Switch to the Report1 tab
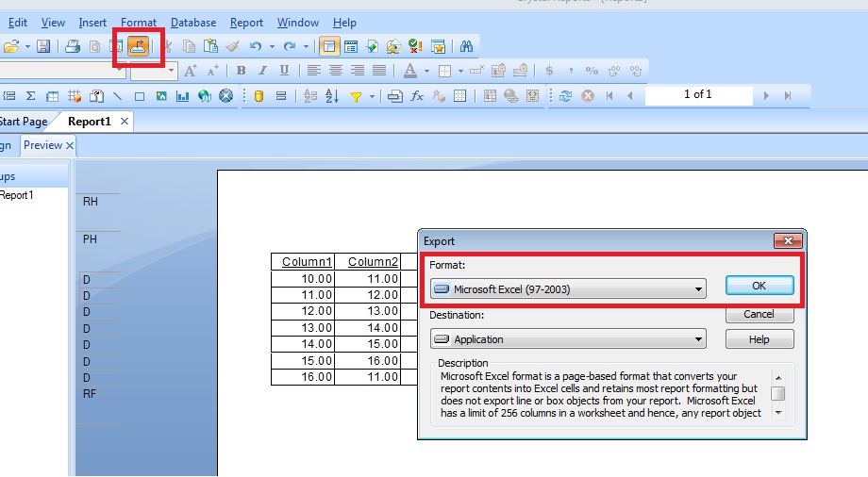This screenshot has width=868, height=477. 89,122
